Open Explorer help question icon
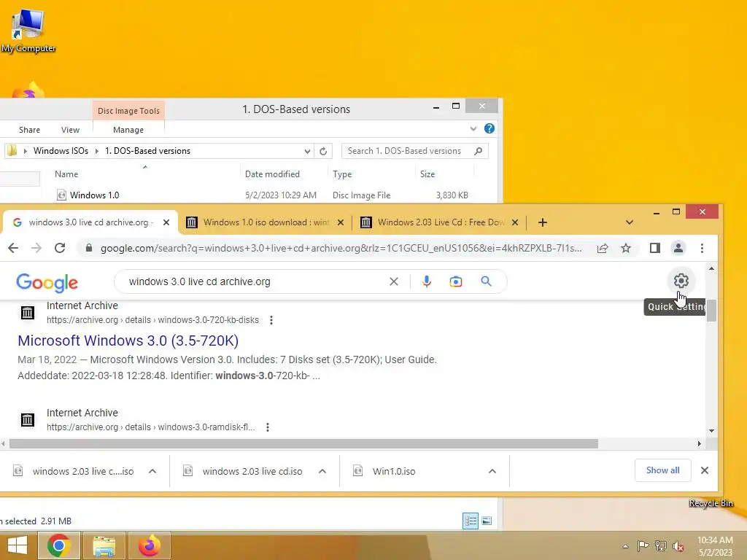The width and height of the screenshot is (747, 560). (x=489, y=128)
